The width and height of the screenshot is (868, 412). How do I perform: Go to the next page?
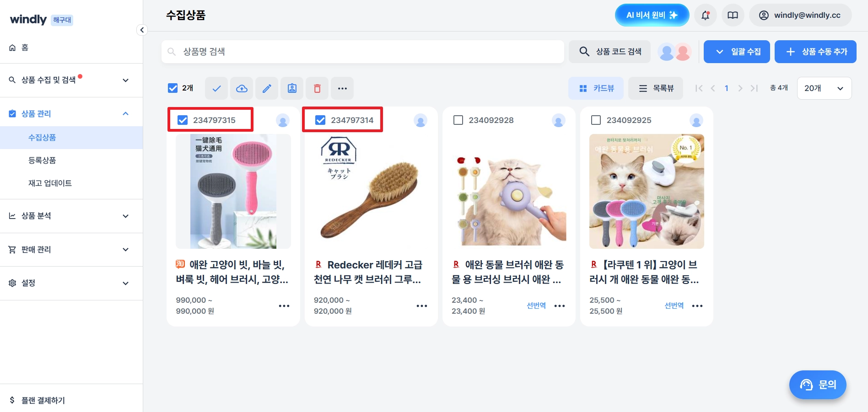[740, 88]
